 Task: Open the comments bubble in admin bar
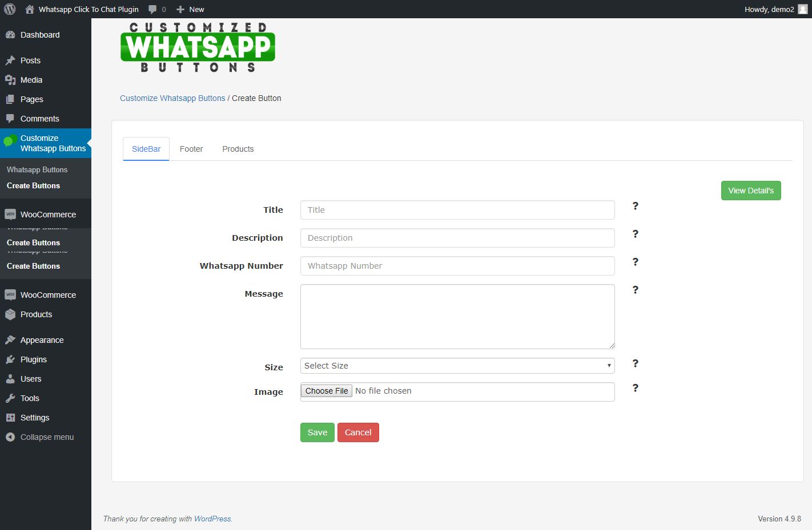click(157, 9)
